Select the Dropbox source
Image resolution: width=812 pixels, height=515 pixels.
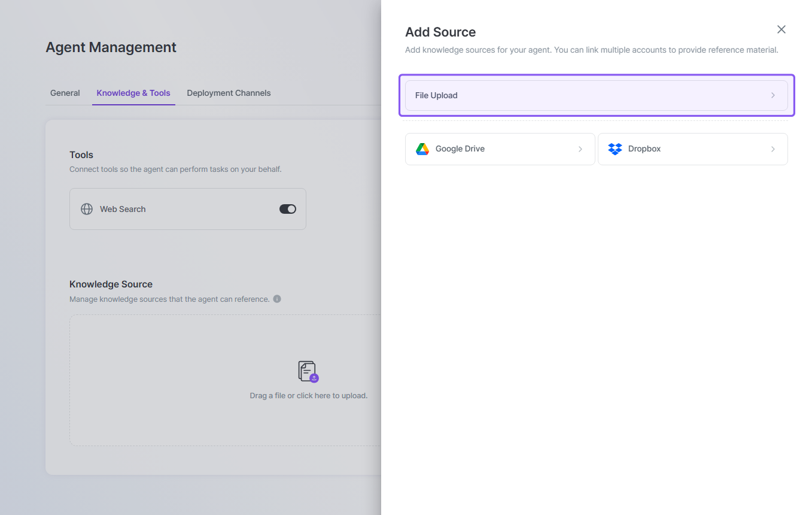coord(693,149)
